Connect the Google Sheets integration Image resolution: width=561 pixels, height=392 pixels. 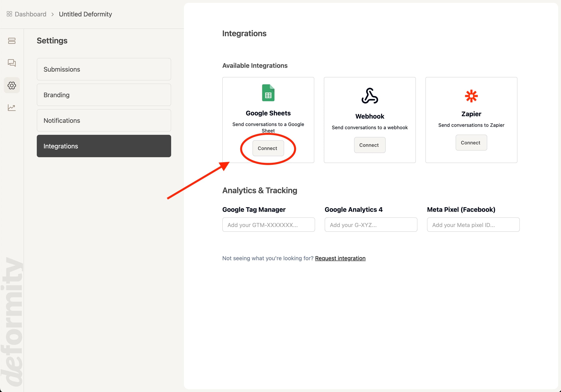[x=268, y=148]
